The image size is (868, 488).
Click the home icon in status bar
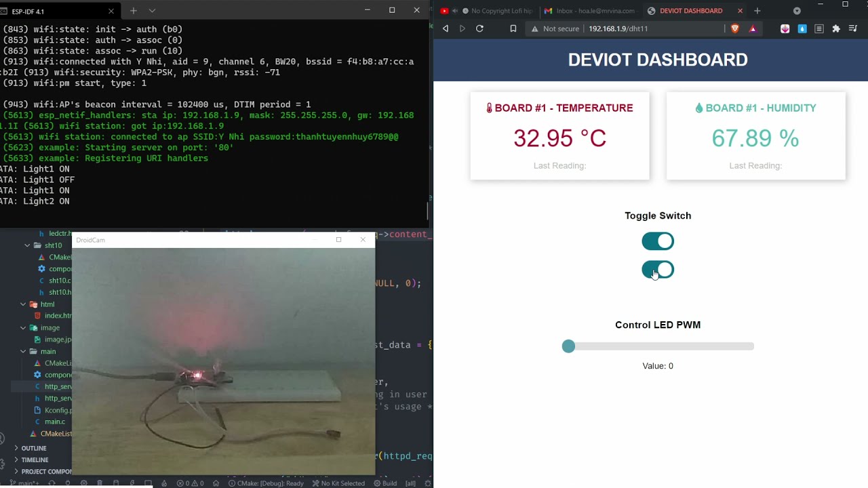[x=216, y=483]
